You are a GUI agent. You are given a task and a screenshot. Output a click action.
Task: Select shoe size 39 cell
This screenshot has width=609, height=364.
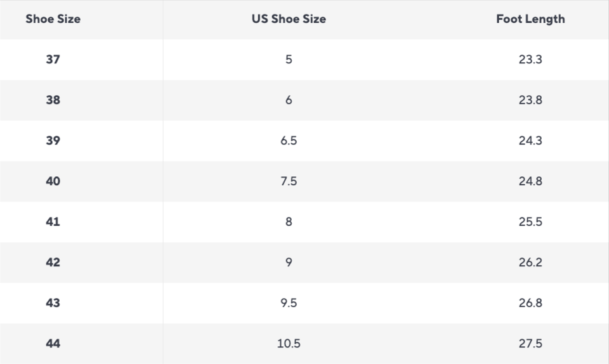point(53,141)
